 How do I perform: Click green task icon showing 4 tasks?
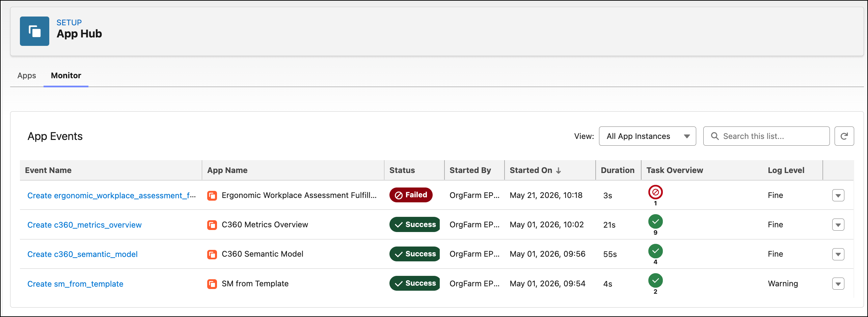click(655, 251)
